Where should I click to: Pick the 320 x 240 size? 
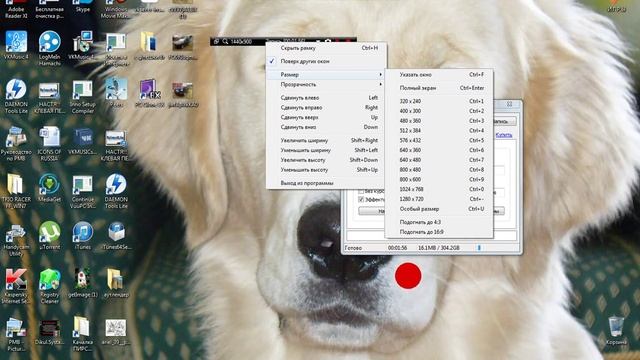[x=439, y=101]
